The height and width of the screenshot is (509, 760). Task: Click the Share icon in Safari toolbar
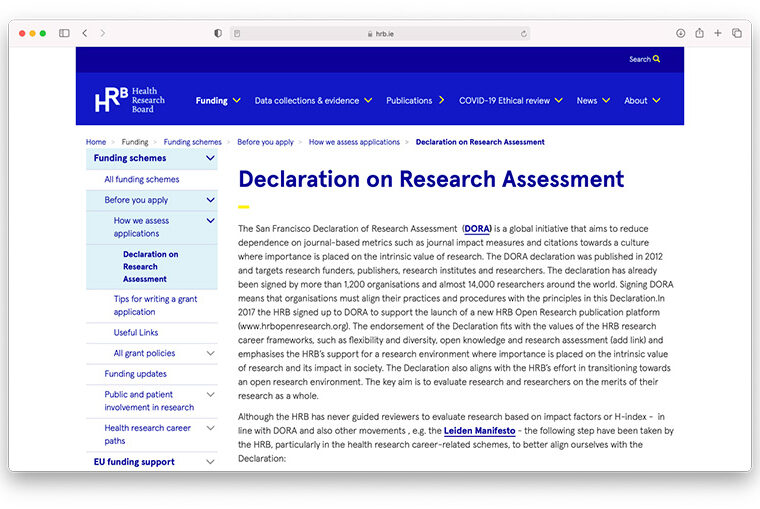[x=699, y=32]
